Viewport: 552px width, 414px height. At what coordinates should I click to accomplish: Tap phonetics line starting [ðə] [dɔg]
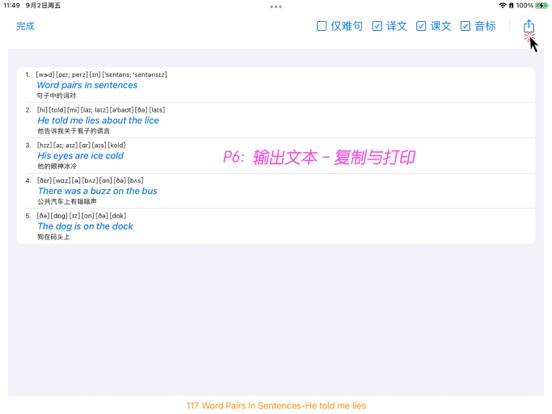82,215
